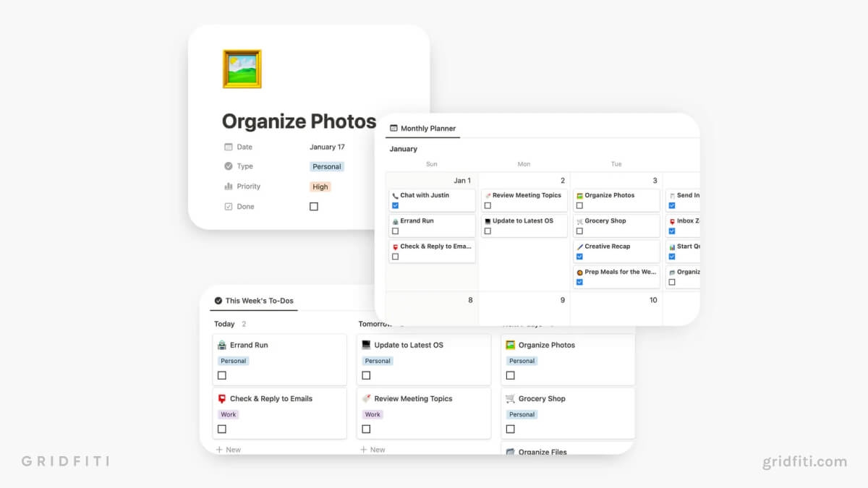868x488 pixels.
Task: Click New under the Today column
Action: click(229, 449)
